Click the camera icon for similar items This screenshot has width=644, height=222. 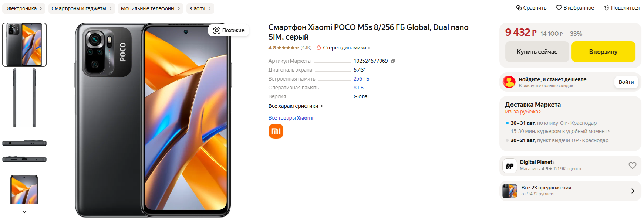tap(217, 30)
